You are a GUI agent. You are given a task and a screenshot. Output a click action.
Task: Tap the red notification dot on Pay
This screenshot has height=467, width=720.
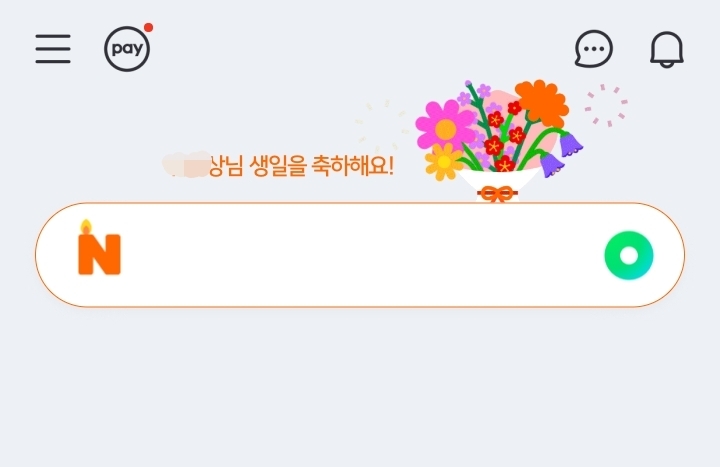click(148, 28)
